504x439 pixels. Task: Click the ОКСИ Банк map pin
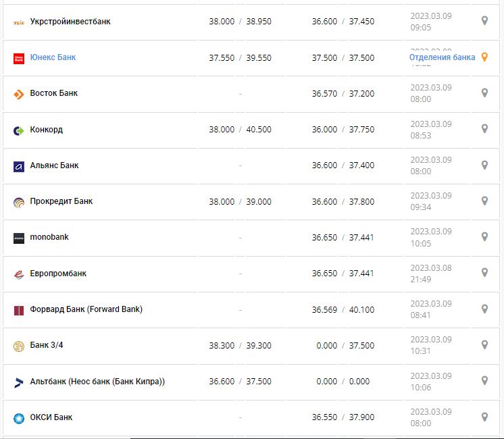pyautogui.click(x=484, y=417)
